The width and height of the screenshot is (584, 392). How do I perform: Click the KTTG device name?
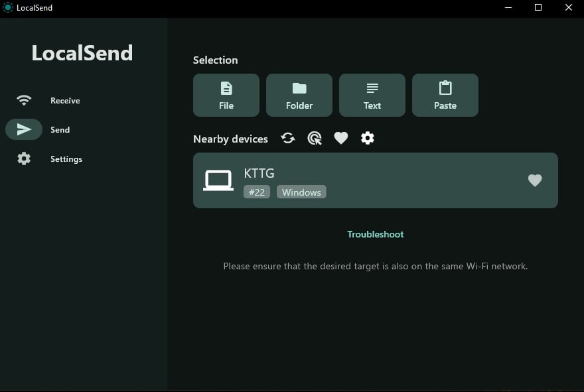pyautogui.click(x=259, y=173)
